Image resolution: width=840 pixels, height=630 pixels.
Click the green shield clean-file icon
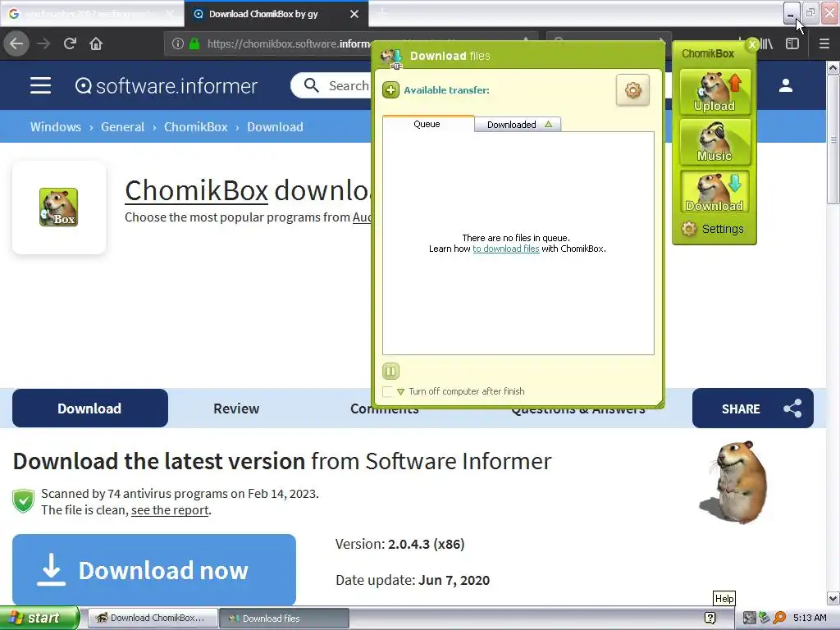click(x=24, y=501)
